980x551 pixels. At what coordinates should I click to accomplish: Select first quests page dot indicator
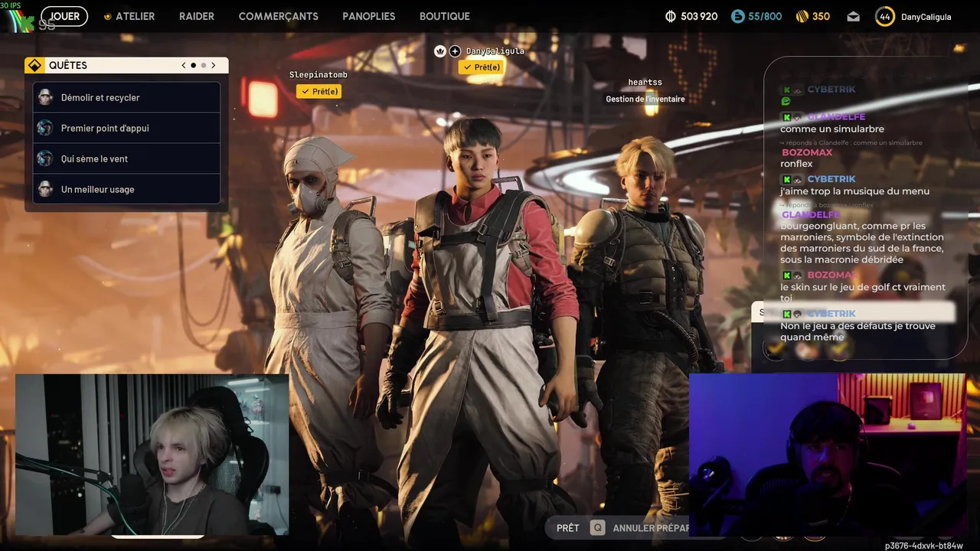pyautogui.click(x=193, y=66)
